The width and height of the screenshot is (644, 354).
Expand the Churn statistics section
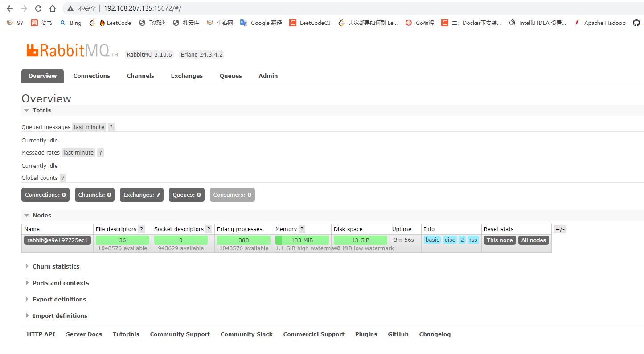[x=52, y=266]
